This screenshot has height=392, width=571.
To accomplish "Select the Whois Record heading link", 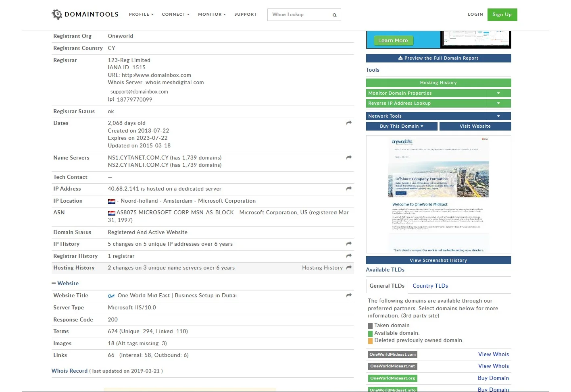I will pyautogui.click(x=69, y=371).
